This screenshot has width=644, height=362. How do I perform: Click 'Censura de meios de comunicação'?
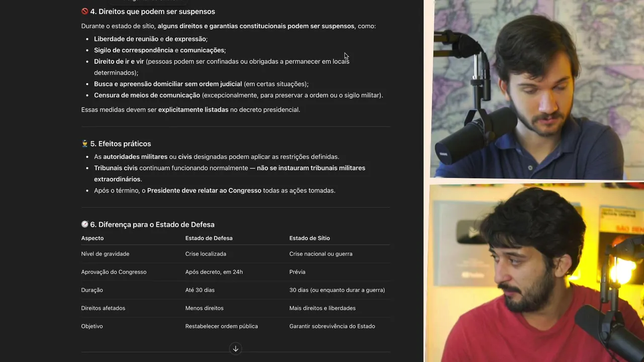click(x=147, y=95)
